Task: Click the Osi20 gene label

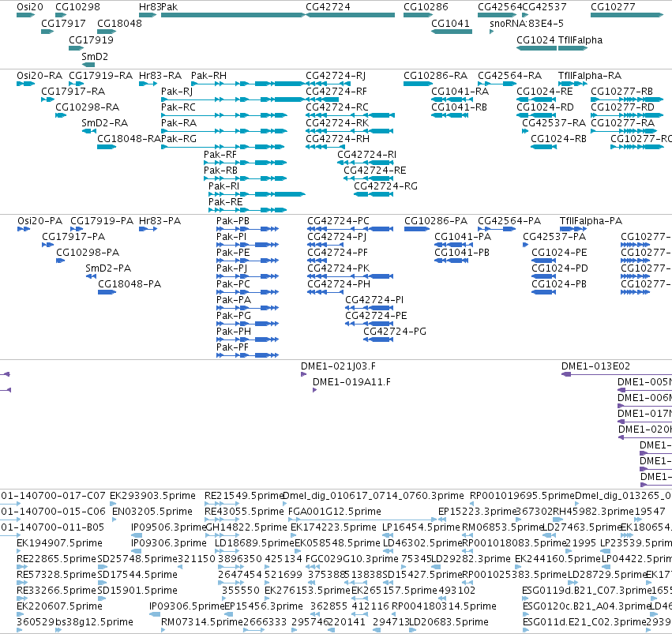Action: pyautogui.click(x=30, y=7)
